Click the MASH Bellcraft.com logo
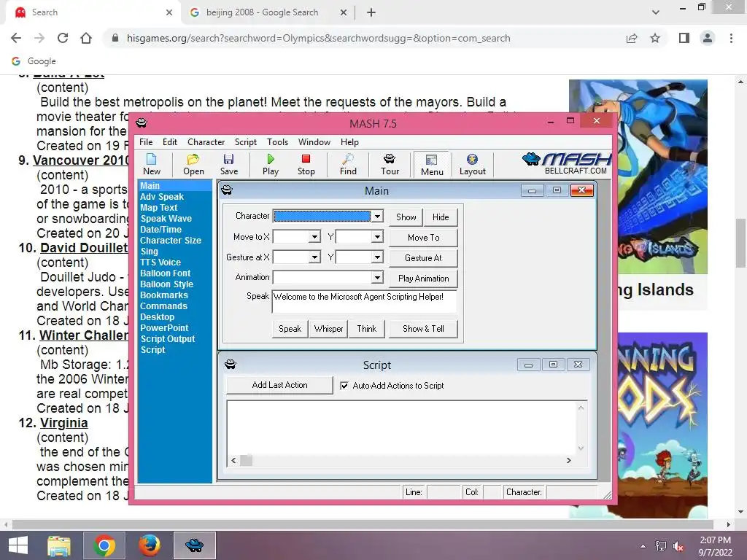The height and width of the screenshot is (560, 747). [567, 164]
